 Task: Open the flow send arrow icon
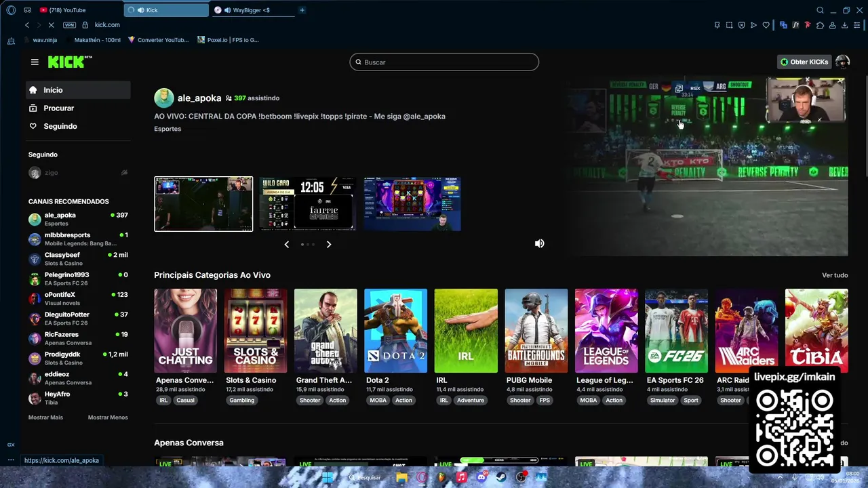point(753,25)
